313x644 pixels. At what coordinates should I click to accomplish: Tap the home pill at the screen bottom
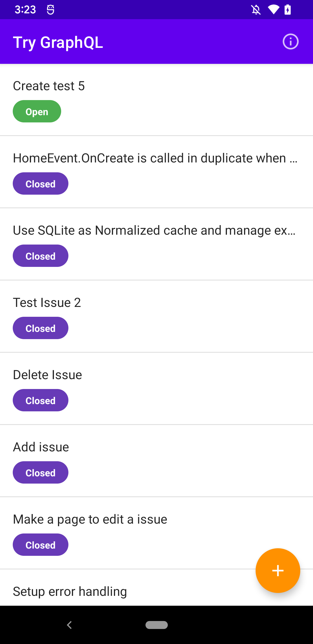pyautogui.click(x=156, y=625)
